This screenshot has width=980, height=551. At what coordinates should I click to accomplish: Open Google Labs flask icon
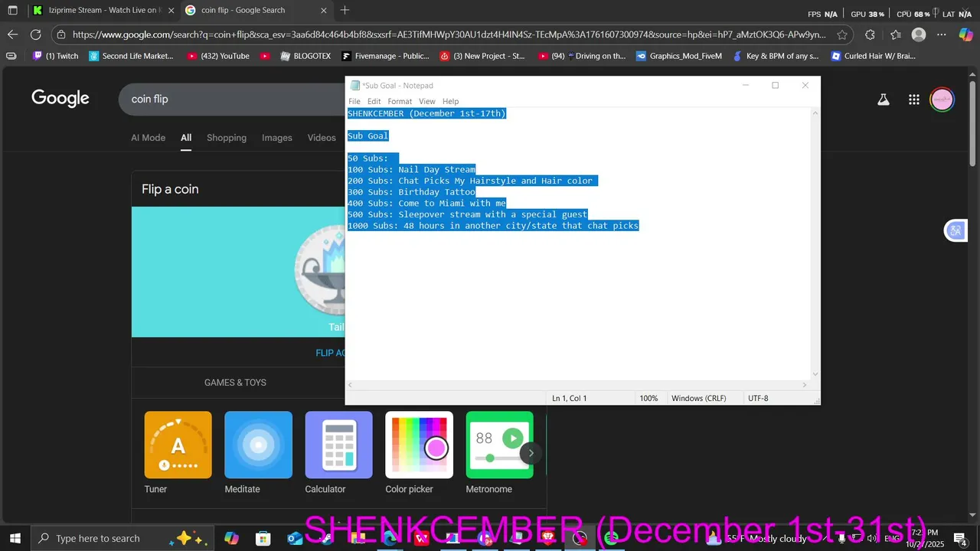(884, 99)
